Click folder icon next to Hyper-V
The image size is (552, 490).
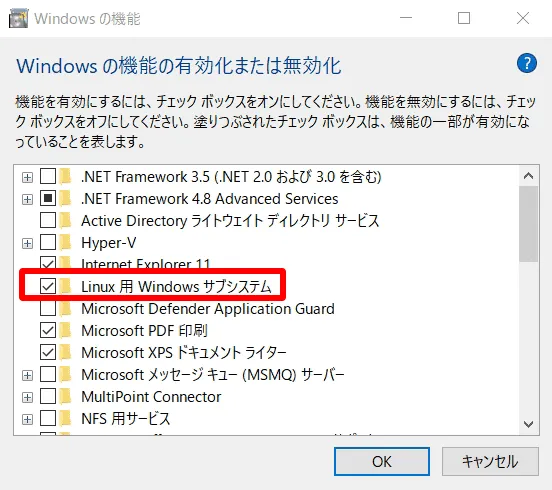coord(66,242)
